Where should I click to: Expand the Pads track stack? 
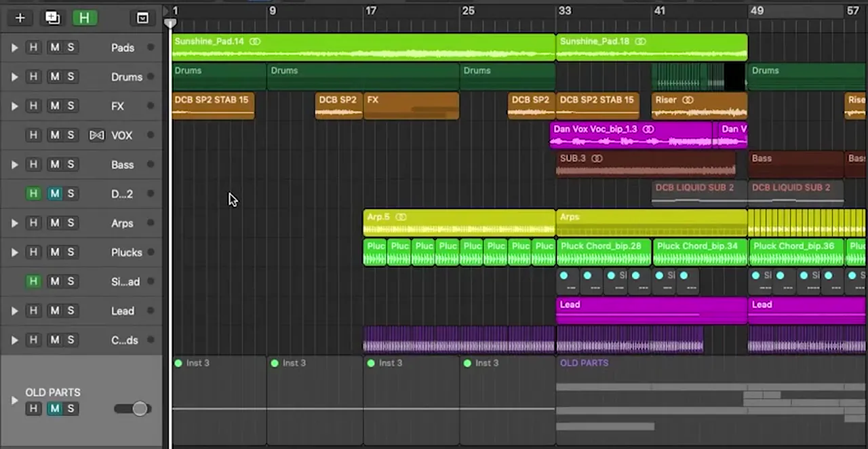click(14, 48)
